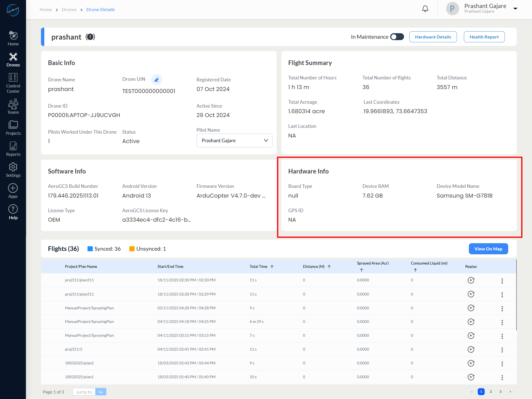Click the View On Map button
The width and height of the screenshot is (532, 399).
(x=488, y=249)
